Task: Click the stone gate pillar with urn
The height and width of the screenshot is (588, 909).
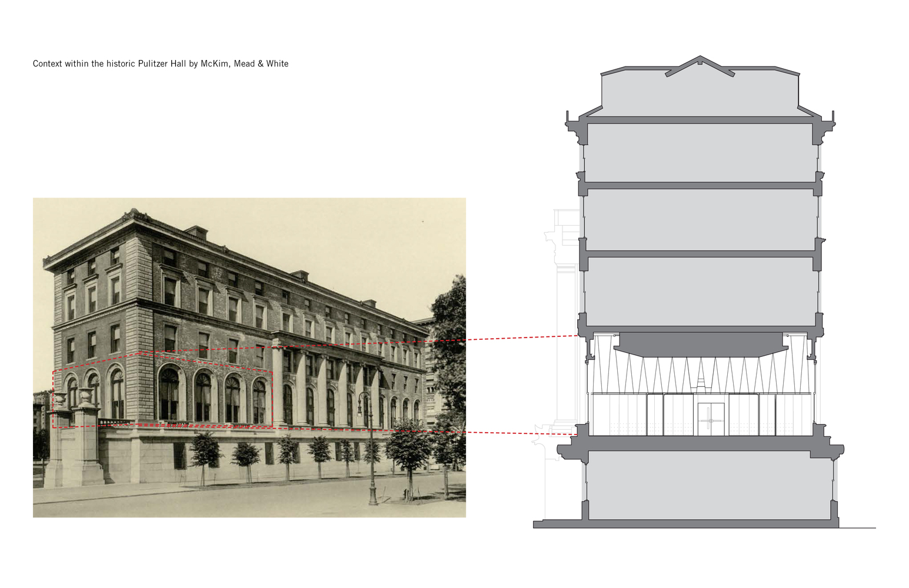Action: (x=87, y=438)
